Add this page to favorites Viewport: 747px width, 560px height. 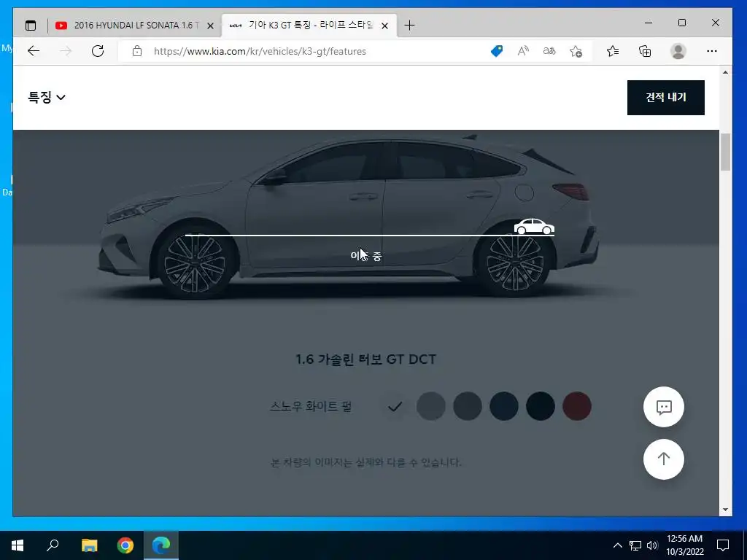pyautogui.click(x=576, y=51)
